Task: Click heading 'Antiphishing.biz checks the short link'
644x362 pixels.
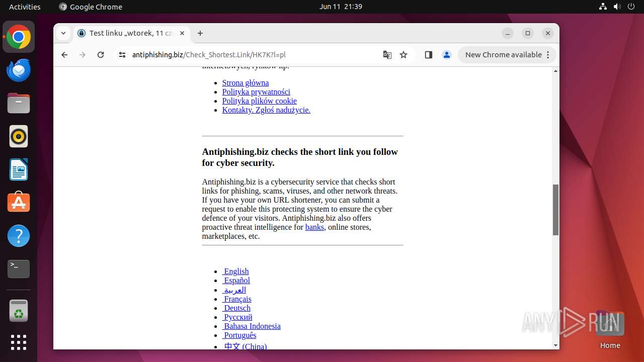Action: click(x=300, y=157)
